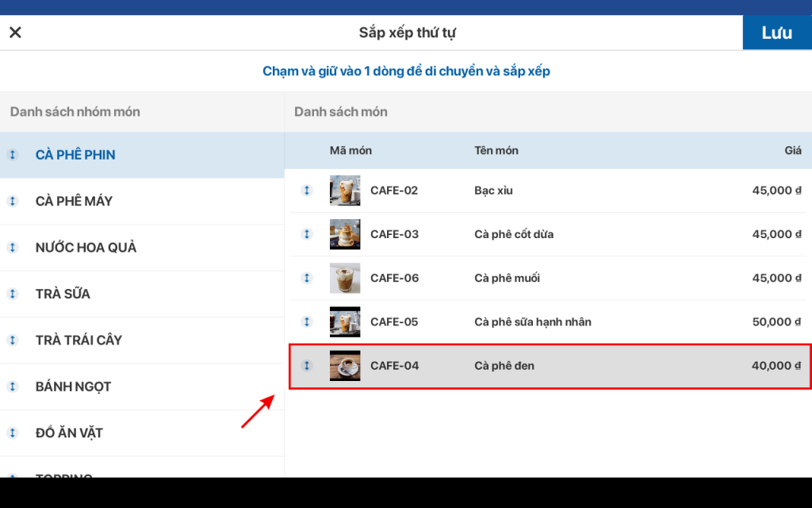Screen dimensions: 812x508
Task: Tap the sort handle for CAFE-04 row
Action: point(307,366)
